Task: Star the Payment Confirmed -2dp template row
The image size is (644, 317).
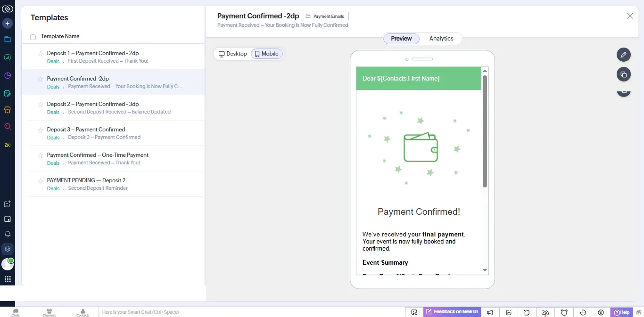Action: 40,79
